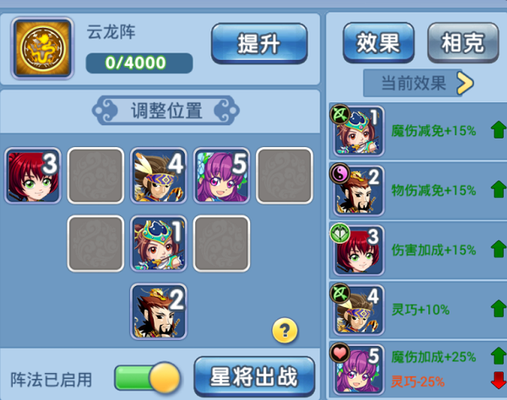This screenshot has height=400, width=507.
Task: Tap hero 2 portrait beside 物伤减免+15%
Action: point(358,190)
